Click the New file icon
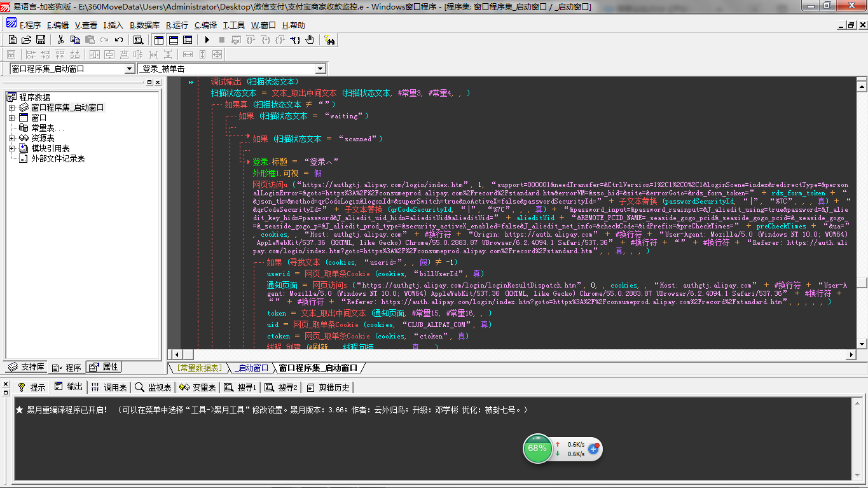Image resolution: width=868 pixels, height=488 pixels. click(x=13, y=39)
